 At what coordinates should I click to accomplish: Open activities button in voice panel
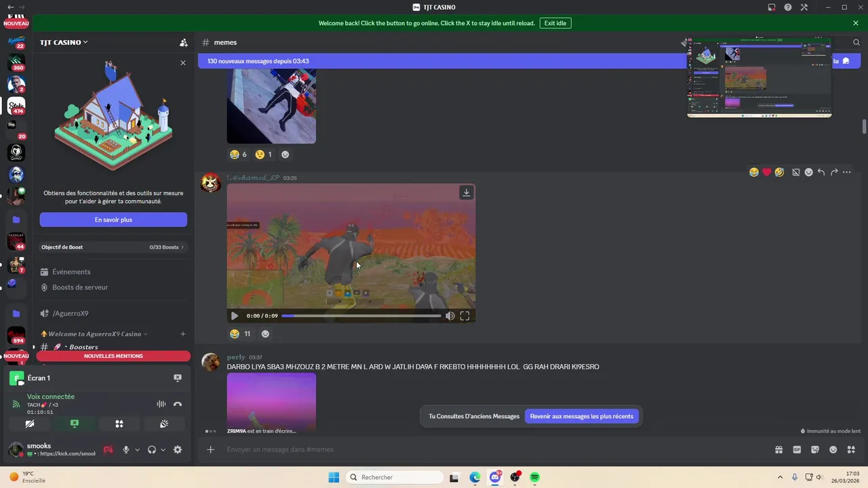click(x=119, y=424)
